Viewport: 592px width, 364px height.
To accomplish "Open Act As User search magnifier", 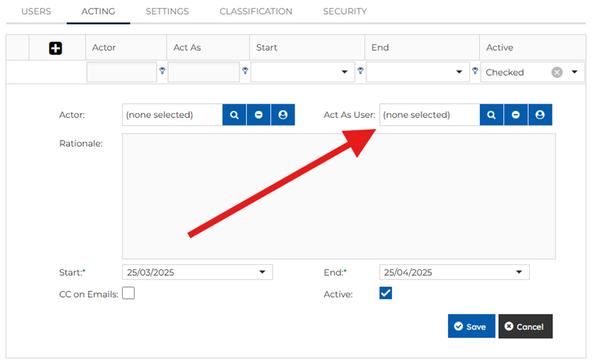I will (491, 115).
